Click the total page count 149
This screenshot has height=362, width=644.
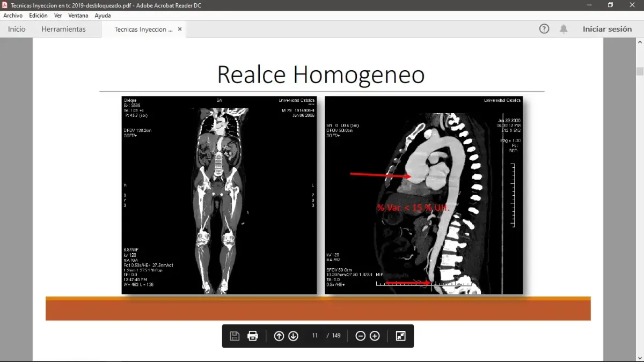coord(336,336)
